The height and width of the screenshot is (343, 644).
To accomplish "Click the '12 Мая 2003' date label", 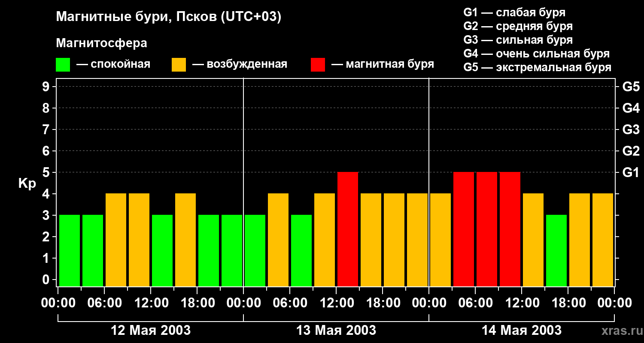I will [x=151, y=331].
